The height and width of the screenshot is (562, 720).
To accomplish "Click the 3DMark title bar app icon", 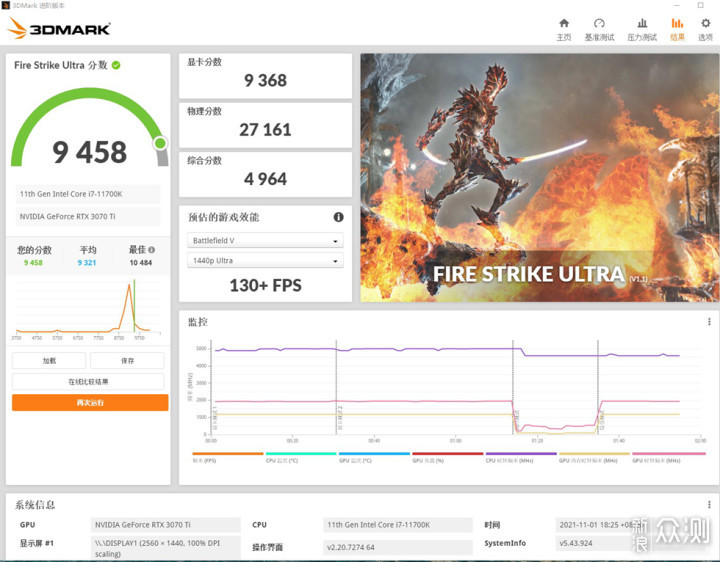I will [x=6, y=5].
